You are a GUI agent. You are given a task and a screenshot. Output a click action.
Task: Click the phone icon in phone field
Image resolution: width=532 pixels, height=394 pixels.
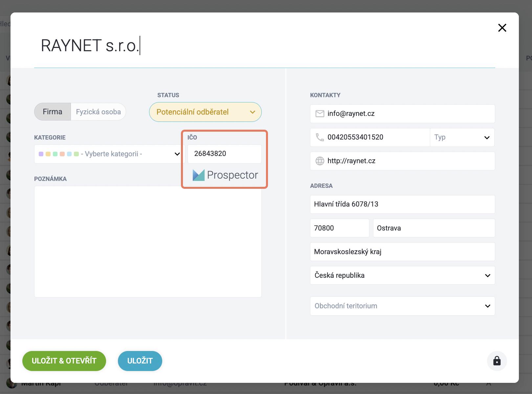[320, 137]
